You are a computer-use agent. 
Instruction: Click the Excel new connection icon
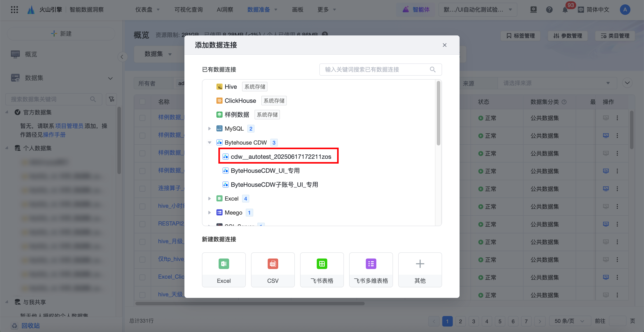pyautogui.click(x=223, y=264)
